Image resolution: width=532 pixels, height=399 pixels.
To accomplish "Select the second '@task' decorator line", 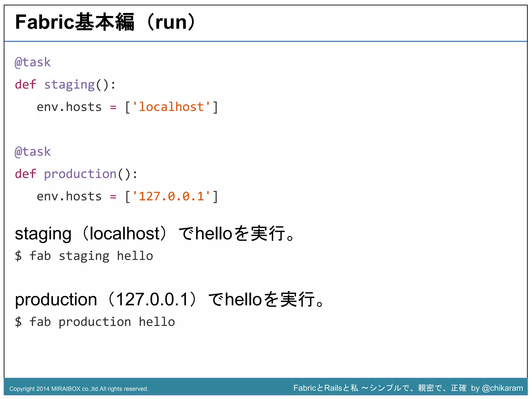I will [33, 152].
